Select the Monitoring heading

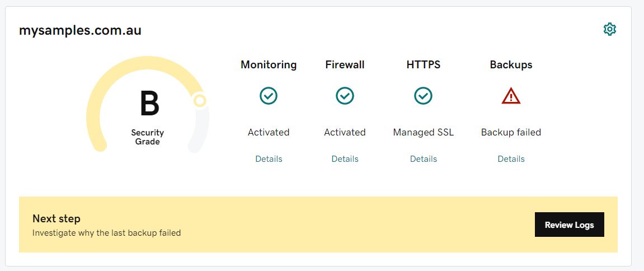click(x=269, y=65)
